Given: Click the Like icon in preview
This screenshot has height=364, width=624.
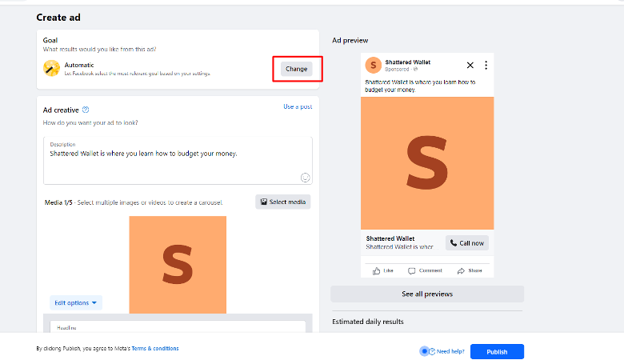Looking at the screenshot, I should click(377, 271).
